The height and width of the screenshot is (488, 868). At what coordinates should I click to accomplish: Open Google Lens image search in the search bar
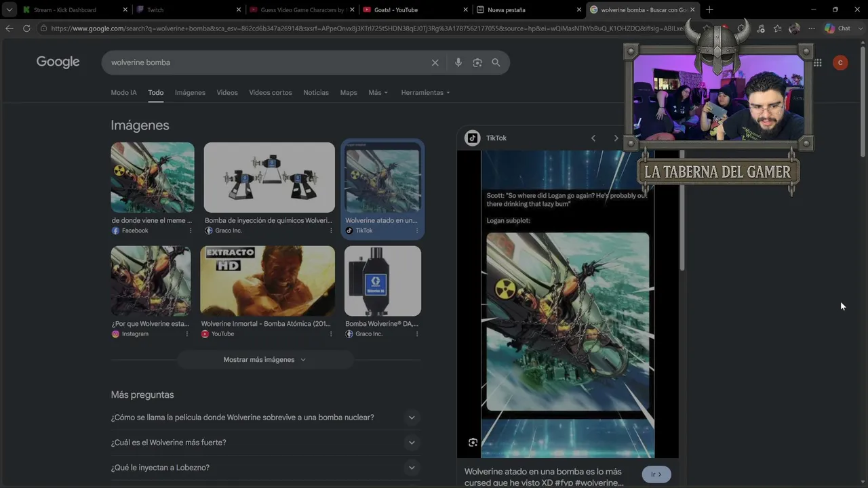tap(477, 62)
